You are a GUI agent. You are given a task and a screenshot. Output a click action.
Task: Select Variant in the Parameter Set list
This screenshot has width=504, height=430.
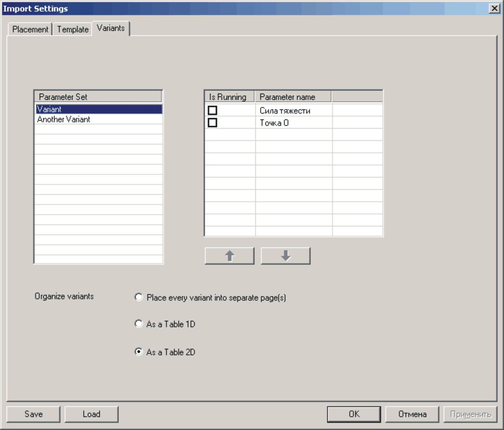coord(98,109)
